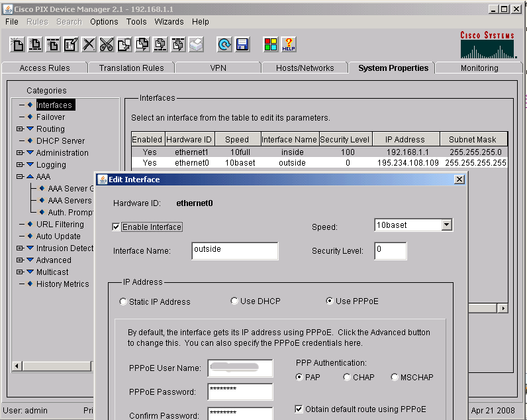
Task: Open the Help menu
Action: [201, 22]
